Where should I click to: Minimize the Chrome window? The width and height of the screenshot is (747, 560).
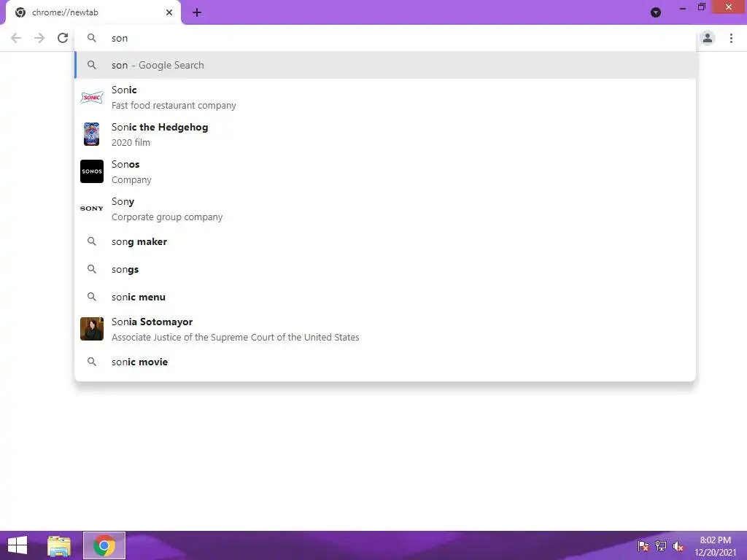click(683, 8)
